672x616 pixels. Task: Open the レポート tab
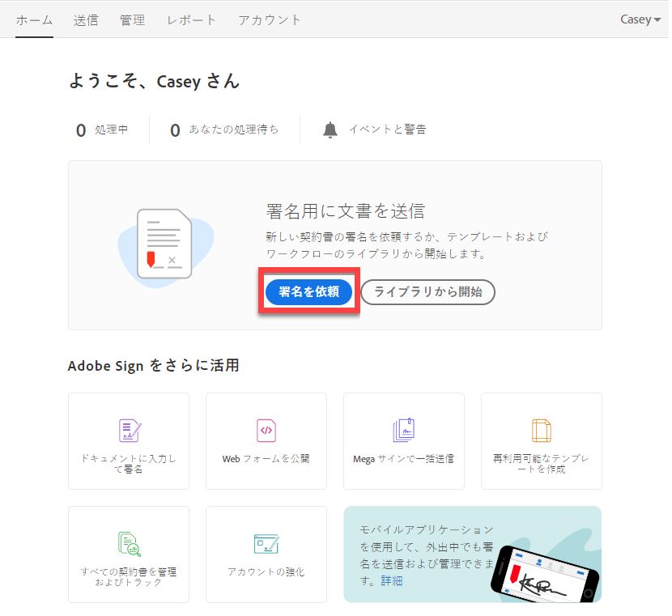tap(191, 20)
